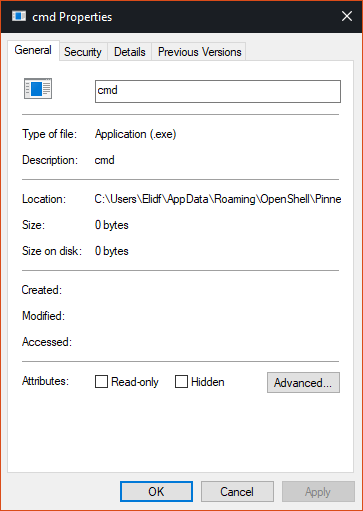Screen dimensions: 363x511
Task: Open Advanced attributes dialog
Action: click(x=303, y=383)
